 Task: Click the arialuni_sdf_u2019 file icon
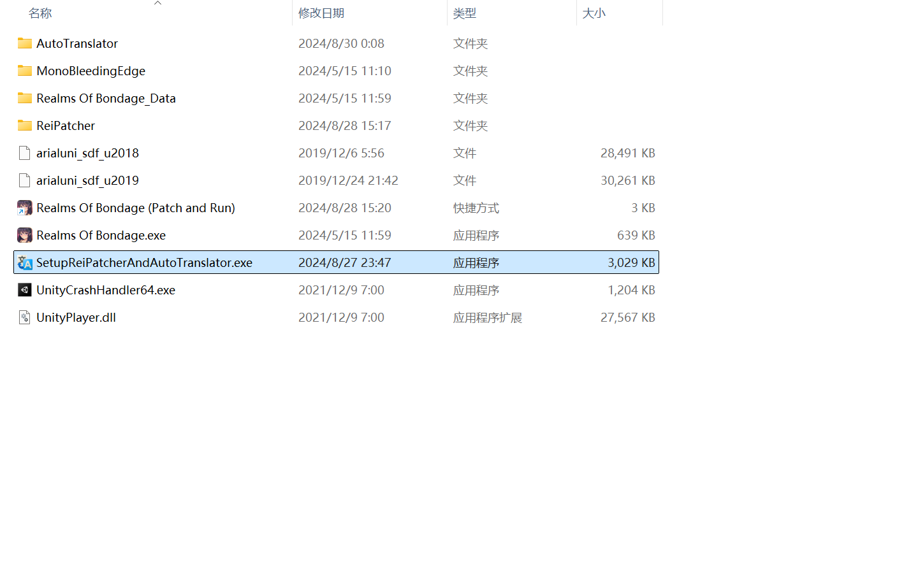tap(25, 180)
